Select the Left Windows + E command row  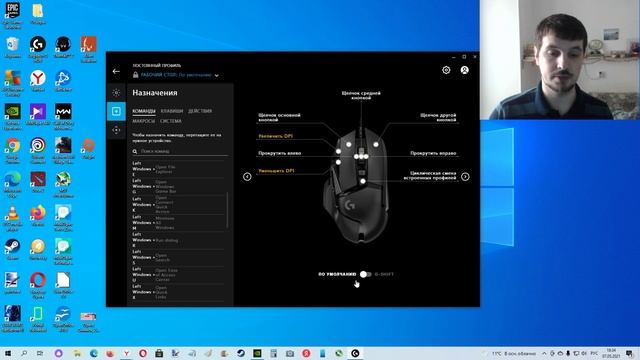[x=178, y=169]
